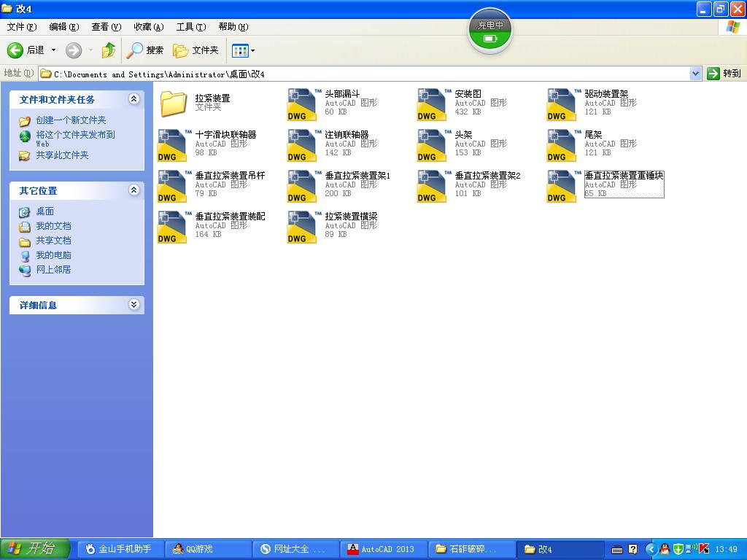Go to 桌面 in other places
747x560 pixels.
coord(44,211)
